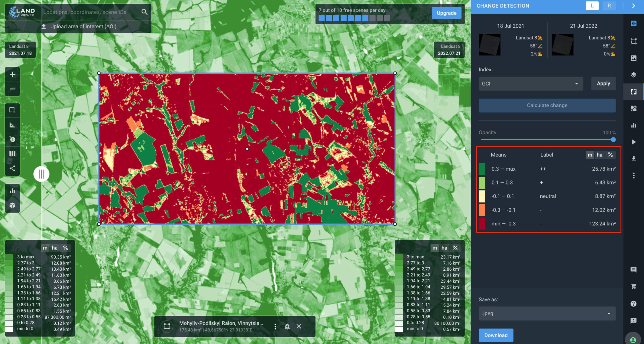The width and height of the screenshot is (644, 344).
Task: Select the 21 Jul 2022 scene thumbnail
Action: [562, 45]
